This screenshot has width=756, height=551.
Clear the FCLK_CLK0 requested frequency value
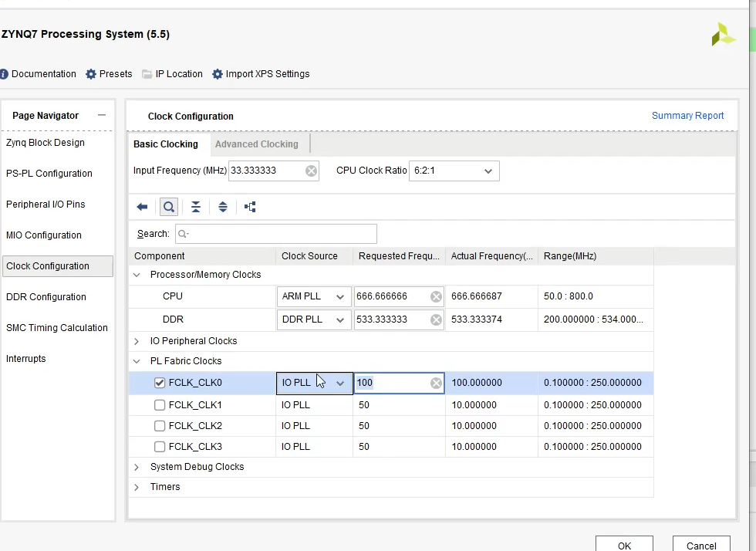[x=437, y=383]
